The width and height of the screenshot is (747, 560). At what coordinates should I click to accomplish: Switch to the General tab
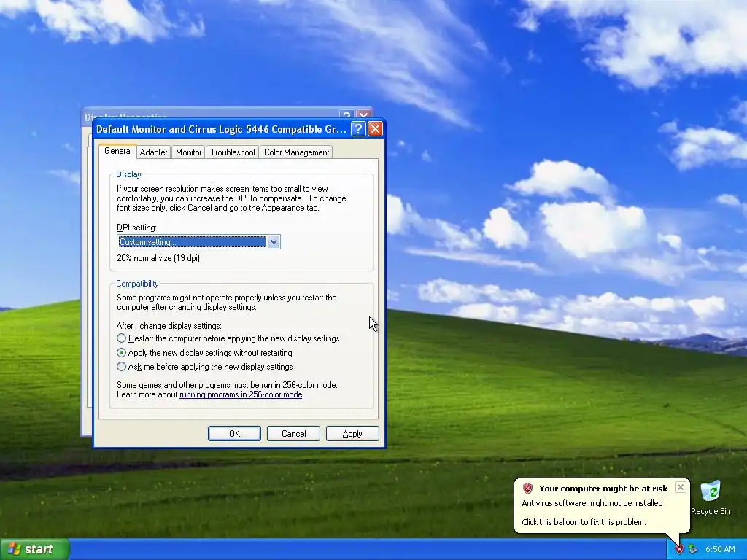coord(117,151)
